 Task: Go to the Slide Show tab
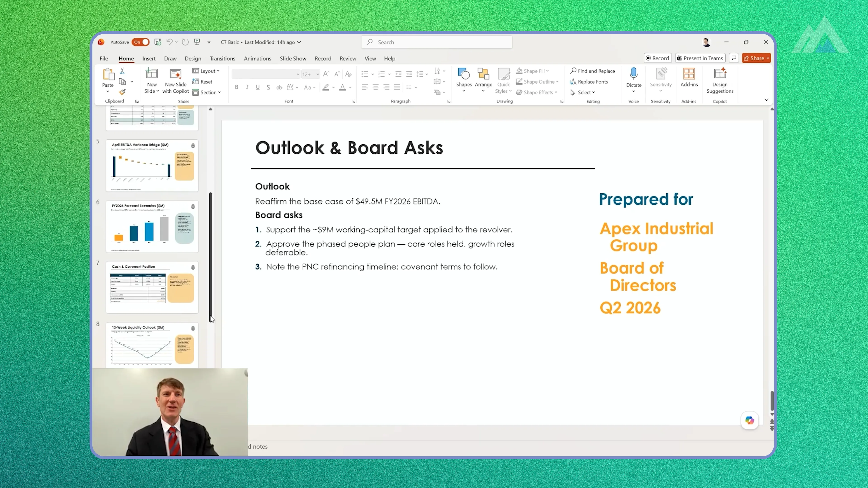[x=293, y=58]
